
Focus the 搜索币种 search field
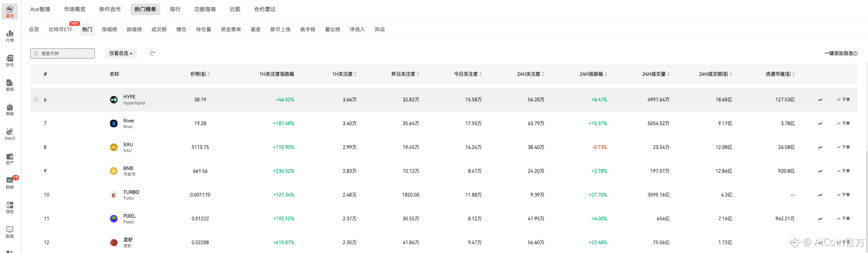62,53
